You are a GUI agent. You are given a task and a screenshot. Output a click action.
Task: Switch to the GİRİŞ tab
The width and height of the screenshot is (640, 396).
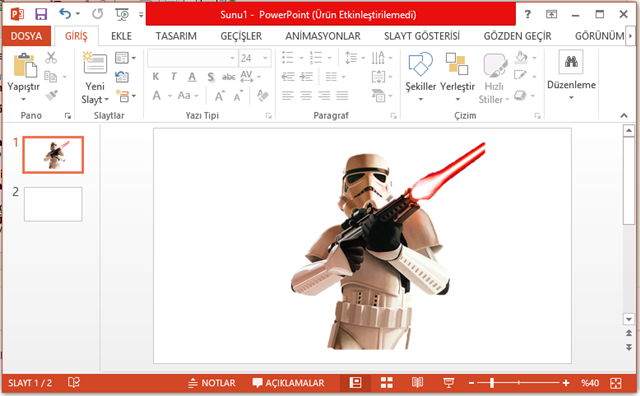point(76,36)
